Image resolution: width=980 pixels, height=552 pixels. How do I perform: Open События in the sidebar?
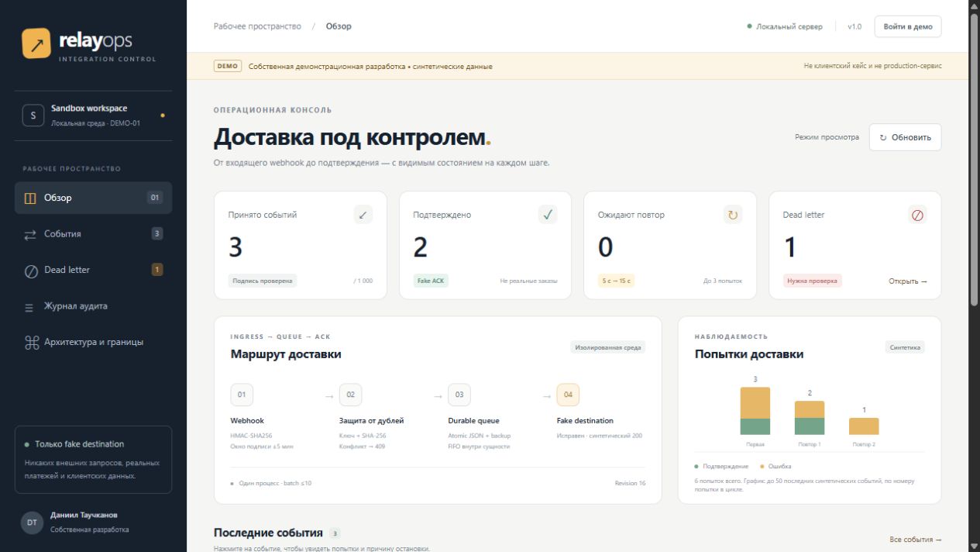click(93, 233)
